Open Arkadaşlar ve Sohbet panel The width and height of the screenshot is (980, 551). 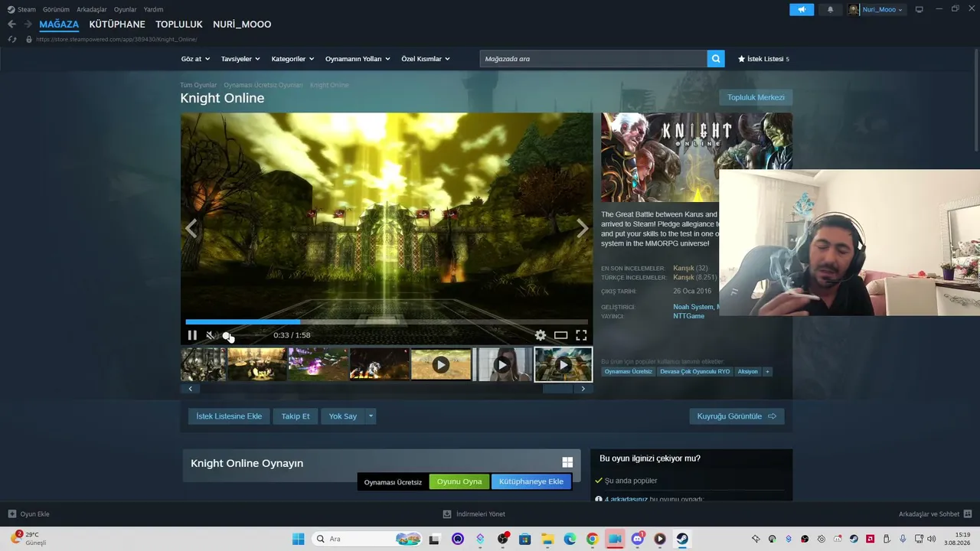pos(936,514)
